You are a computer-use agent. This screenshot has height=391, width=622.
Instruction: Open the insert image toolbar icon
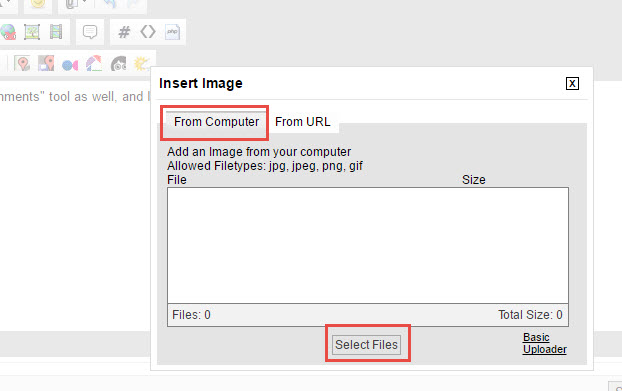[32, 32]
